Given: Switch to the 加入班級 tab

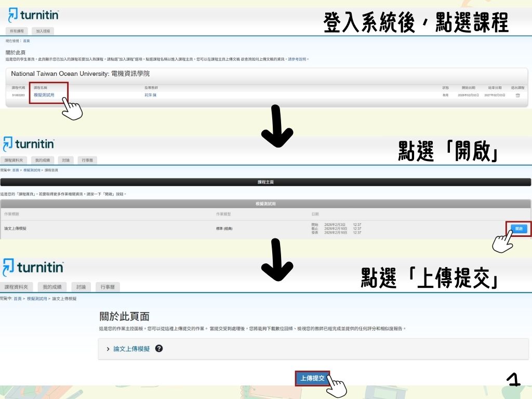Looking at the screenshot, I should pyautogui.click(x=43, y=31).
